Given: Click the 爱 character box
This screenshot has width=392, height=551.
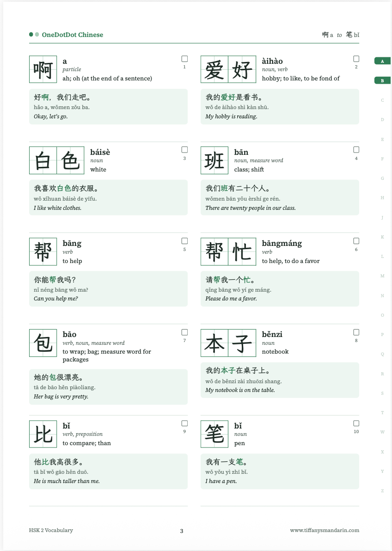Looking at the screenshot, I should coord(214,69).
